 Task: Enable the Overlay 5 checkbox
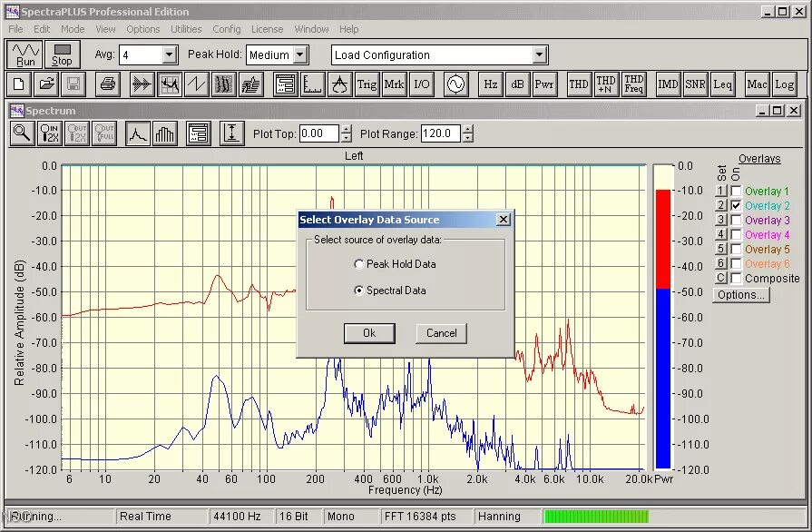pyautogui.click(x=737, y=249)
